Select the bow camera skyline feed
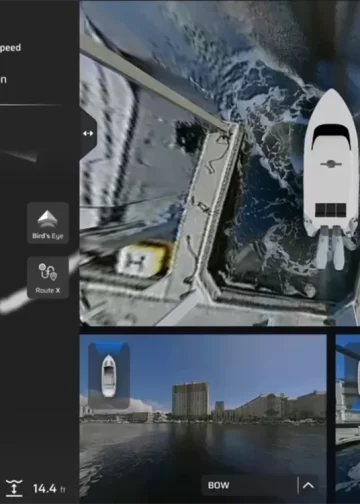The height and width of the screenshot is (504, 360). (x=203, y=418)
